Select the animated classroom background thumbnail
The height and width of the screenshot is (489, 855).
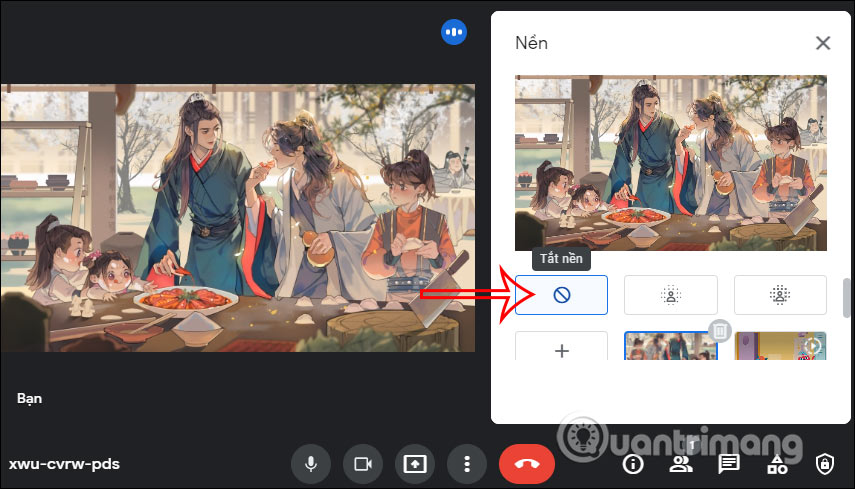[x=780, y=346]
